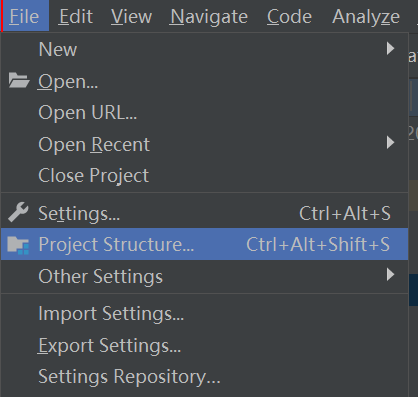Open the Edit menu
418x397 pixels.
coord(76,16)
